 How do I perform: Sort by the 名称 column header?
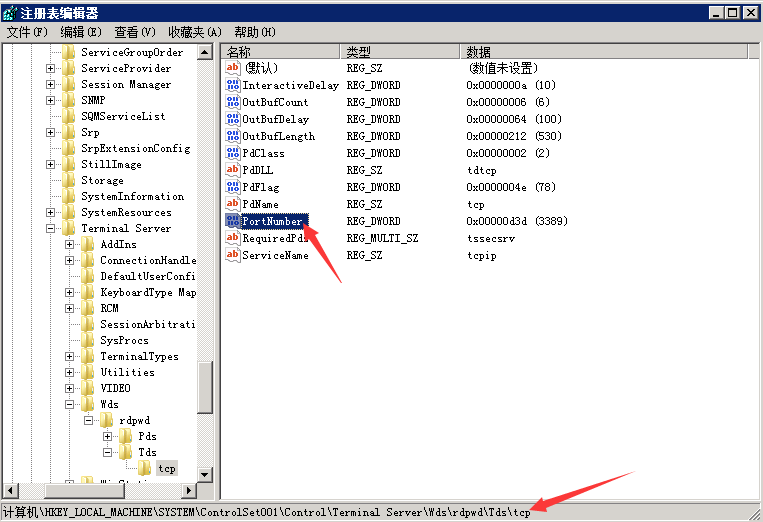click(280, 51)
